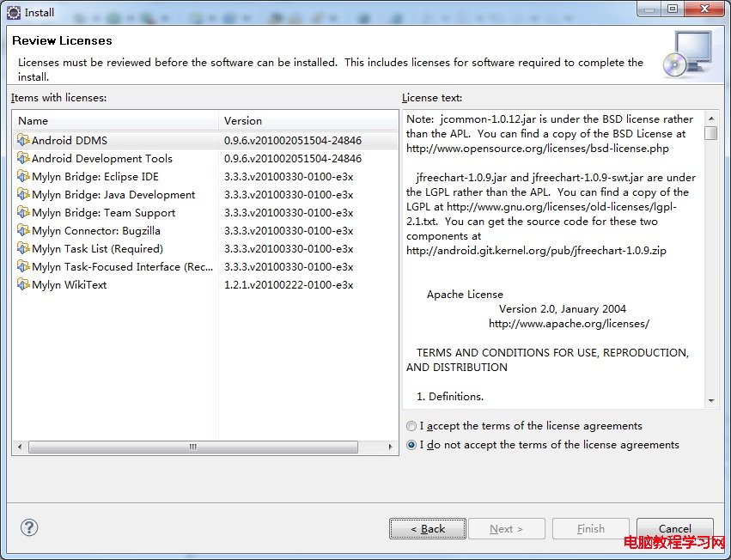This screenshot has height=560, width=731.
Task: Click the Finish button
Action: tap(591, 529)
